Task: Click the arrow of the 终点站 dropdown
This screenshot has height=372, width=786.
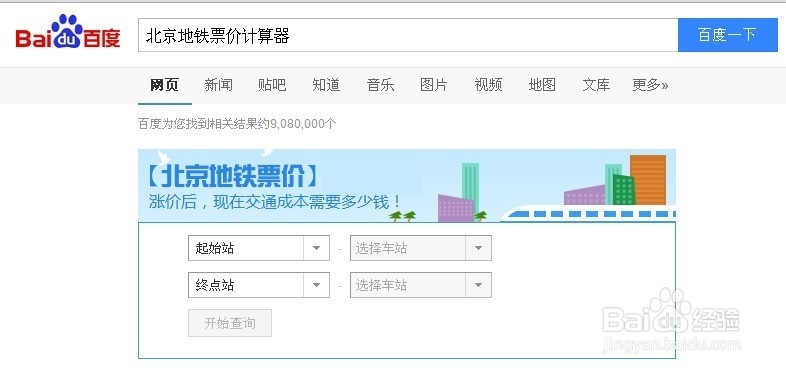Action: (316, 285)
